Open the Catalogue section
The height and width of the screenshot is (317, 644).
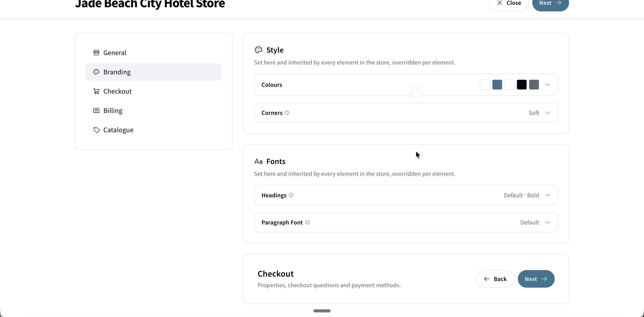pos(154,130)
